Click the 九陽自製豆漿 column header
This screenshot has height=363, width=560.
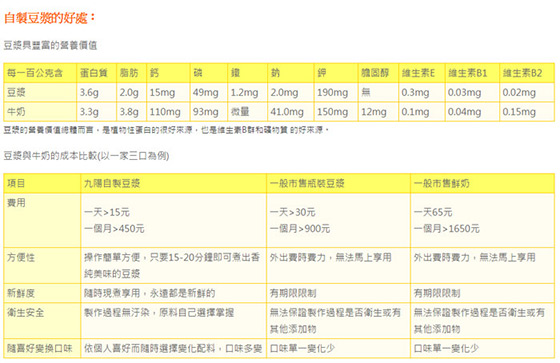(x=112, y=183)
